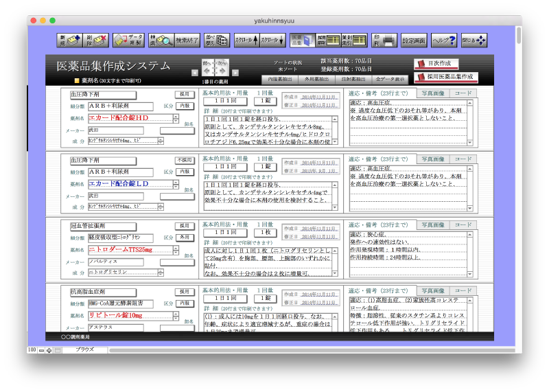The width and height of the screenshot is (549, 392).
Task: Click the small right triangle navigation button
Action: 235,73
